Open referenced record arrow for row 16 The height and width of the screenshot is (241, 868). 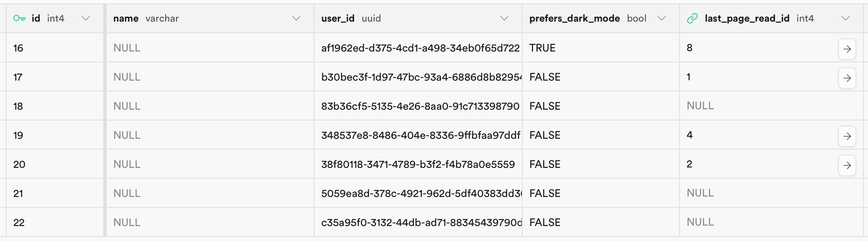click(x=847, y=49)
